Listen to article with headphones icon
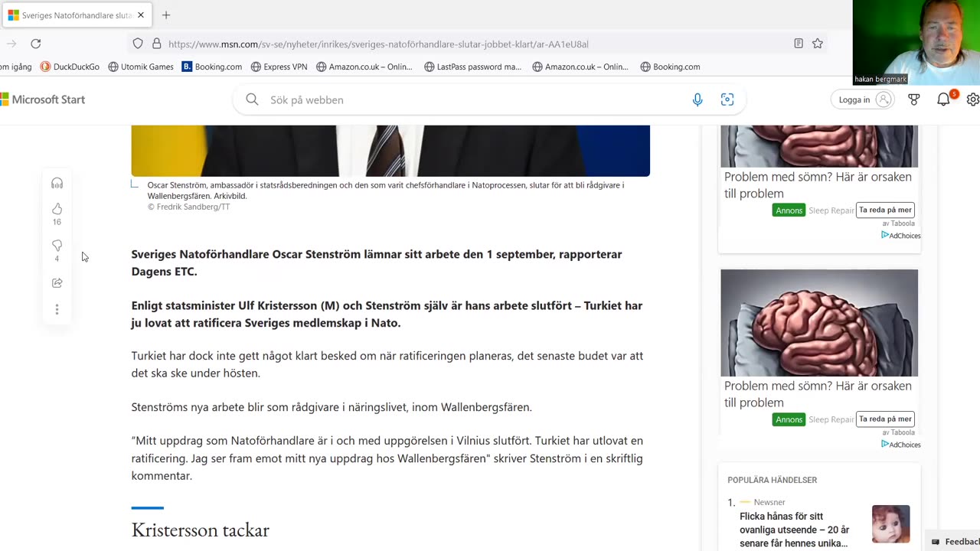 click(57, 183)
